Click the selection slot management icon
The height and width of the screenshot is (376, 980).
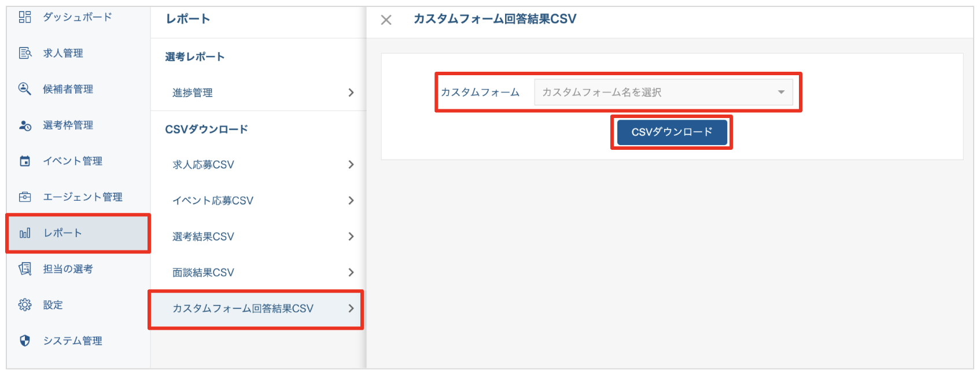(x=25, y=126)
